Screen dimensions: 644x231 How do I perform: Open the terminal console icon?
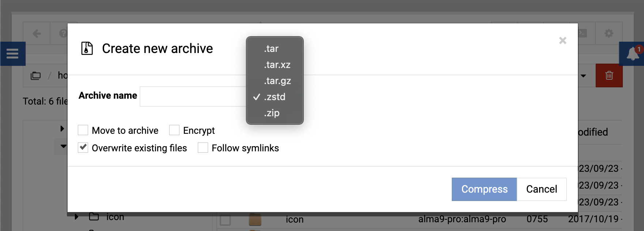pos(582,33)
